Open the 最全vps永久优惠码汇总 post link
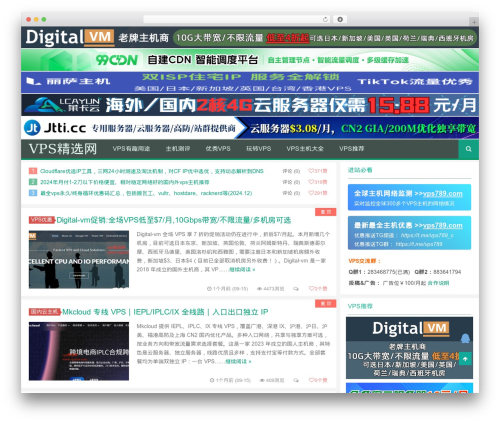The width and height of the screenshot is (500, 423). [x=146, y=193]
